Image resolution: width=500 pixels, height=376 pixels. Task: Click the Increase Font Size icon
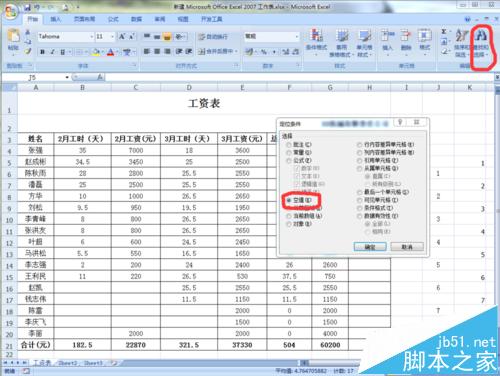click(122, 36)
